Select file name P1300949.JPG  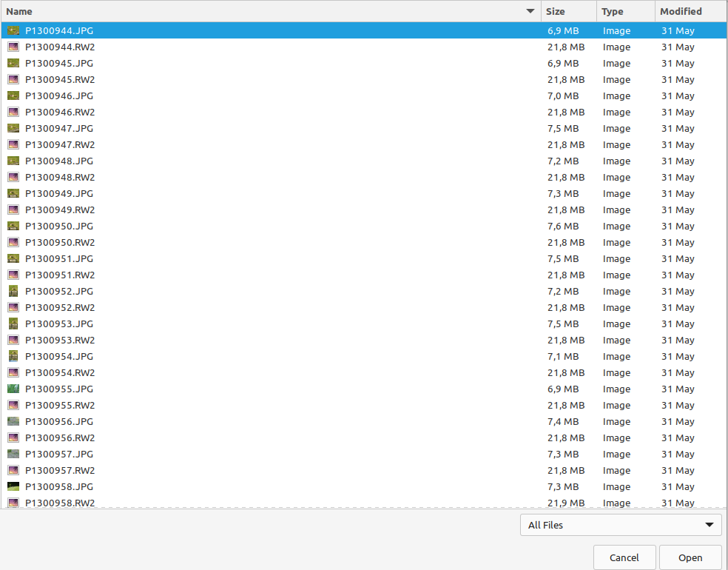click(x=59, y=193)
